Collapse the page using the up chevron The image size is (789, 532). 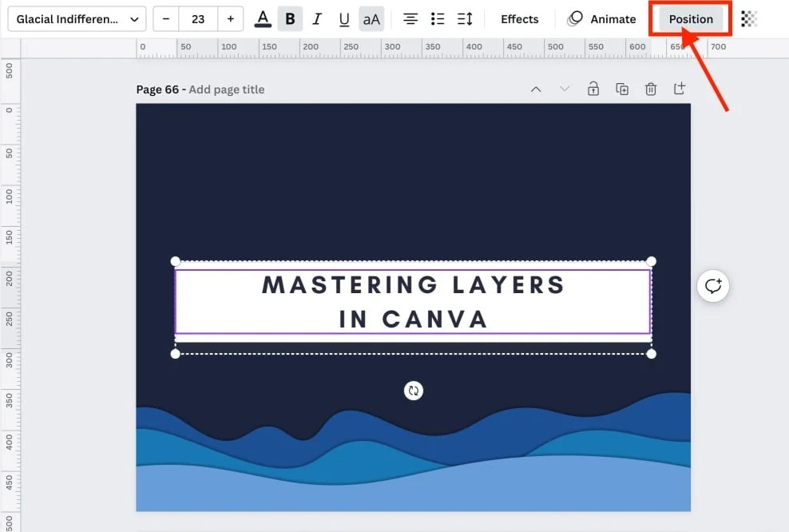[536, 89]
